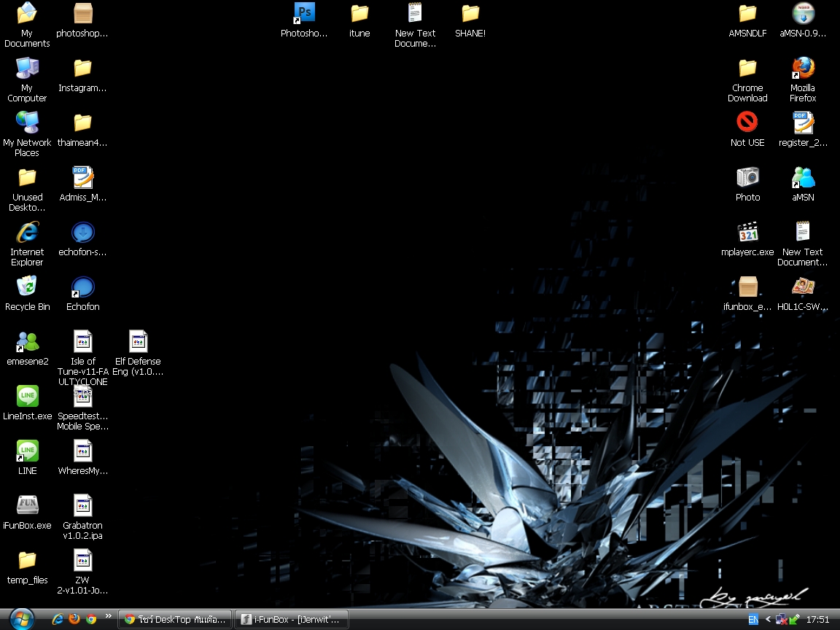Open Chrome Download folder
The image size is (840, 630).
(x=747, y=68)
